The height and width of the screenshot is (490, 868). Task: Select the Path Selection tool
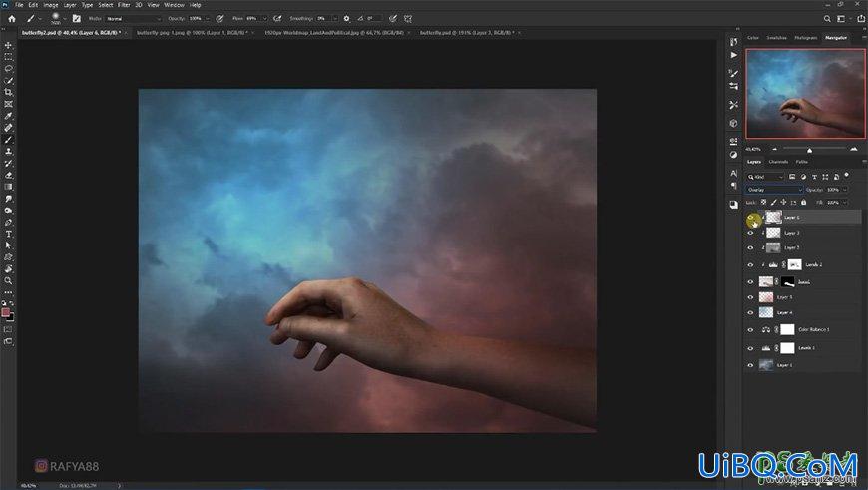pyautogui.click(x=8, y=245)
